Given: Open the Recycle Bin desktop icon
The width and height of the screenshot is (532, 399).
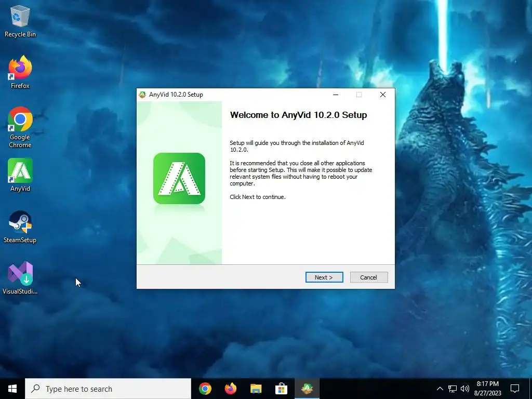Looking at the screenshot, I should click(x=20, y=21).
